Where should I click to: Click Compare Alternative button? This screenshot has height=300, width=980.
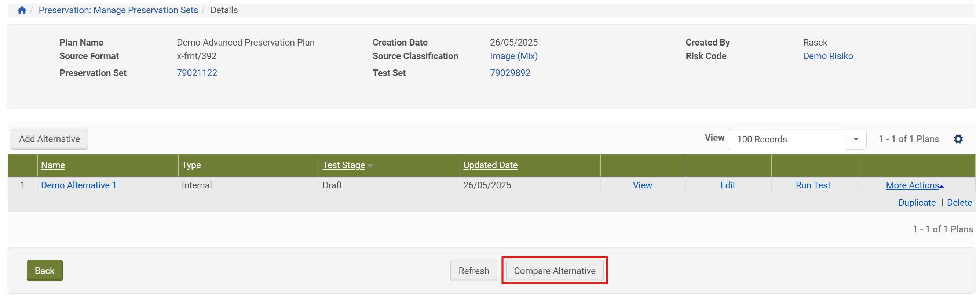click(554, 271)
